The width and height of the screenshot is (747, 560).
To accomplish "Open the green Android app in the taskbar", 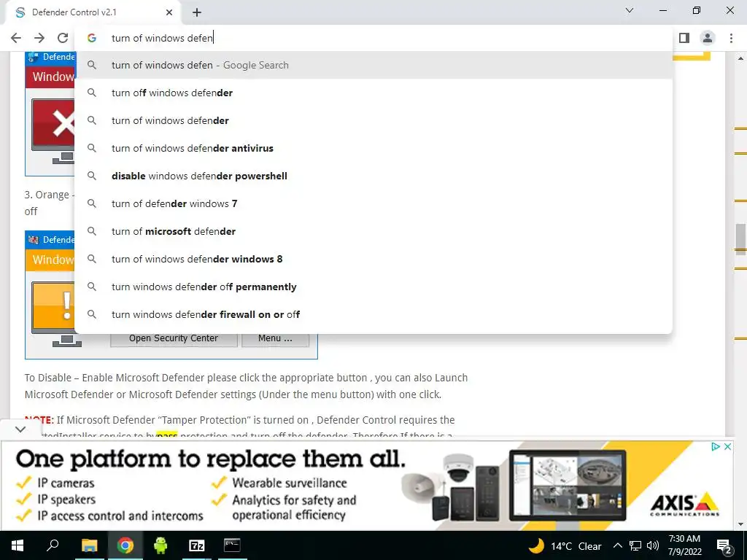I will point(160,545).
